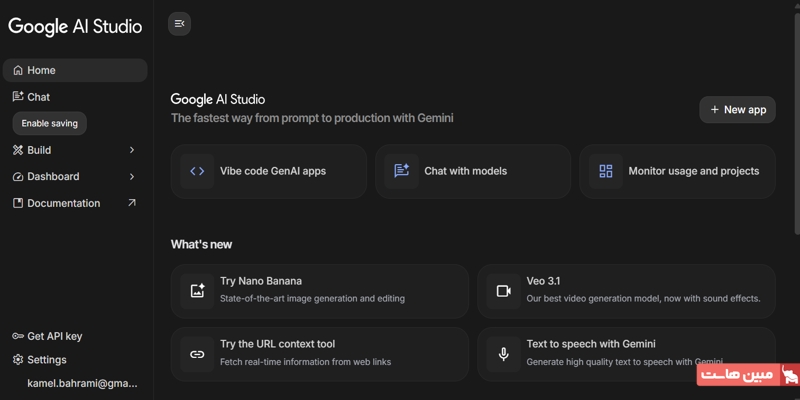Screen dimensions: 800x400
Task: Open the Chat with models card
Action: coord(473,171)
